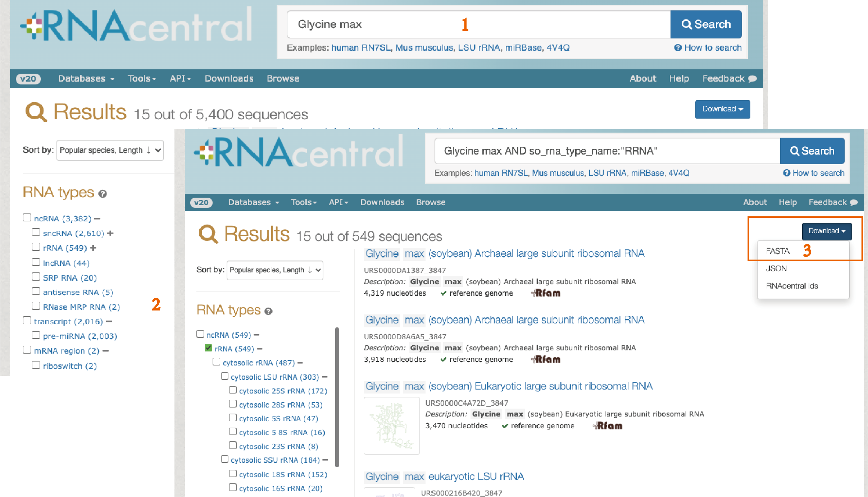The height and width of the screenshot is (497, 868).
Task: Open the Rfam logo of result URS0000DA1387_3847
Action: [546, 293]
